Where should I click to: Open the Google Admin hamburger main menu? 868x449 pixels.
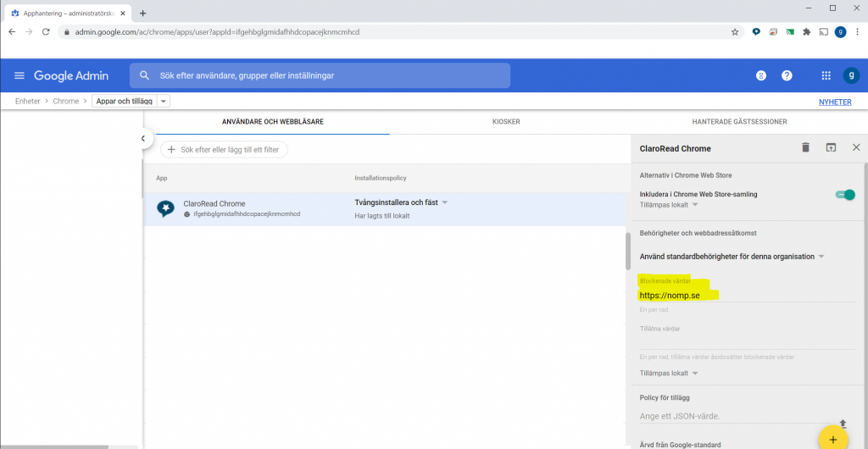coord(19,75)
